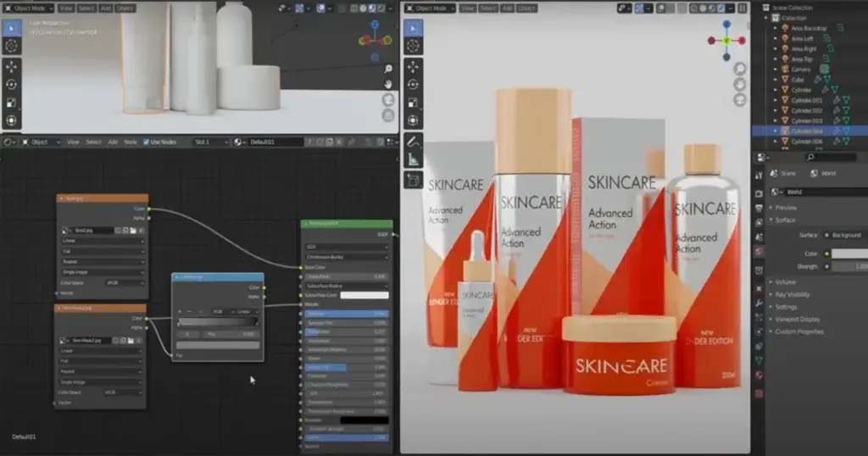
Task: Click the zoom icon in right viewport
Action: click(739, 69)
